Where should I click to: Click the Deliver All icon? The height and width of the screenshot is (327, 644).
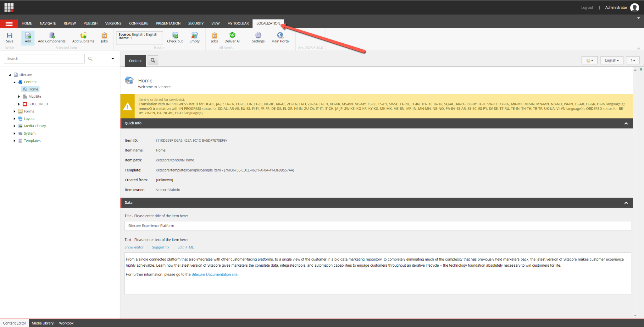pos(232,35)
